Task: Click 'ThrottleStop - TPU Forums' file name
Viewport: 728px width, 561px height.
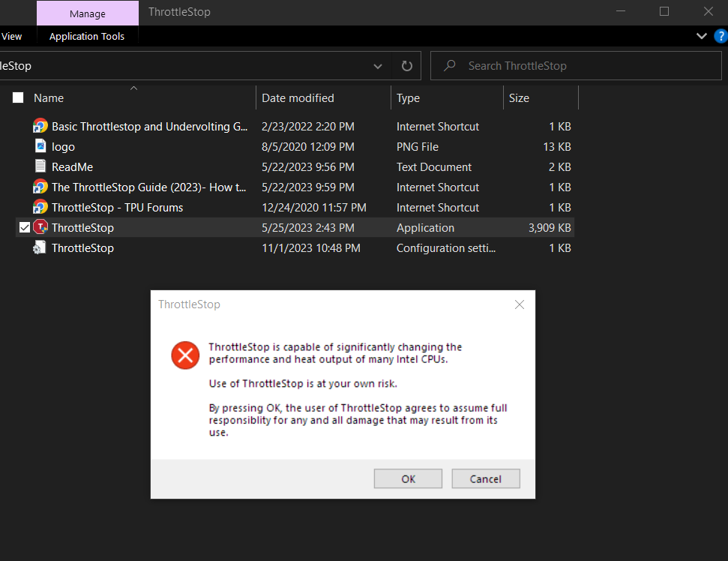Action: (117, 208)
